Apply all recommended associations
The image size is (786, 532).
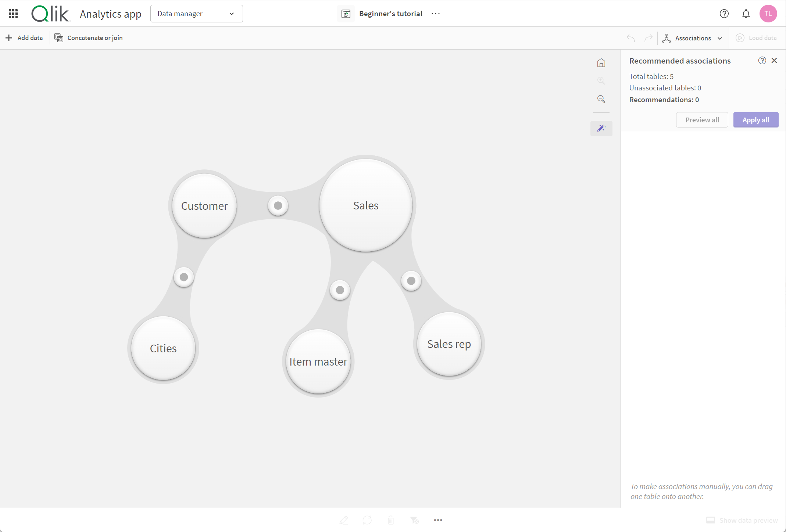coord(756,119)
